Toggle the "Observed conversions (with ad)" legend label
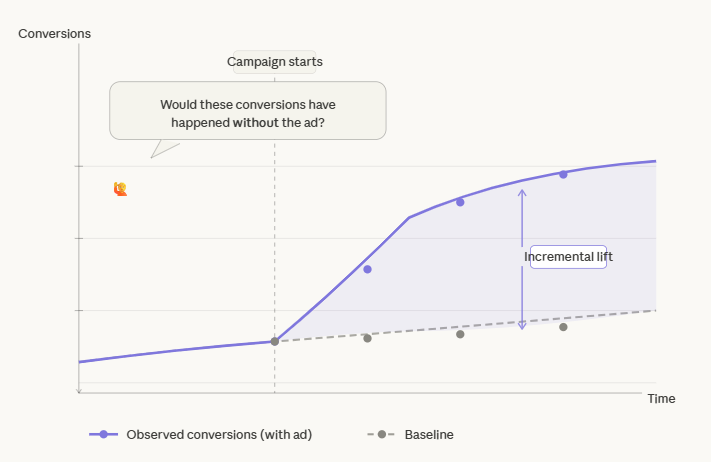The image size is (711, 462). tap(219, 435)
